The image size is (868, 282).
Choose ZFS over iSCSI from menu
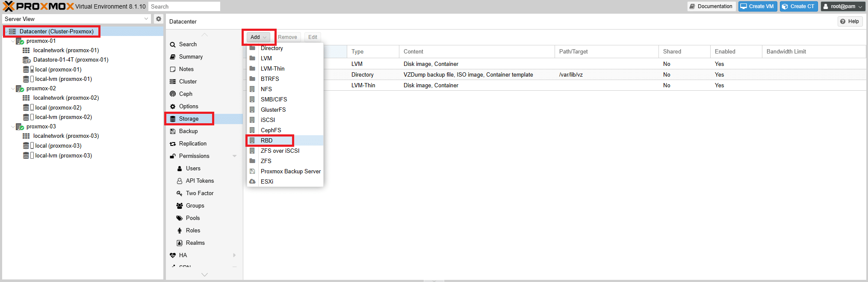pyautogui.click(x=285, y=151)
